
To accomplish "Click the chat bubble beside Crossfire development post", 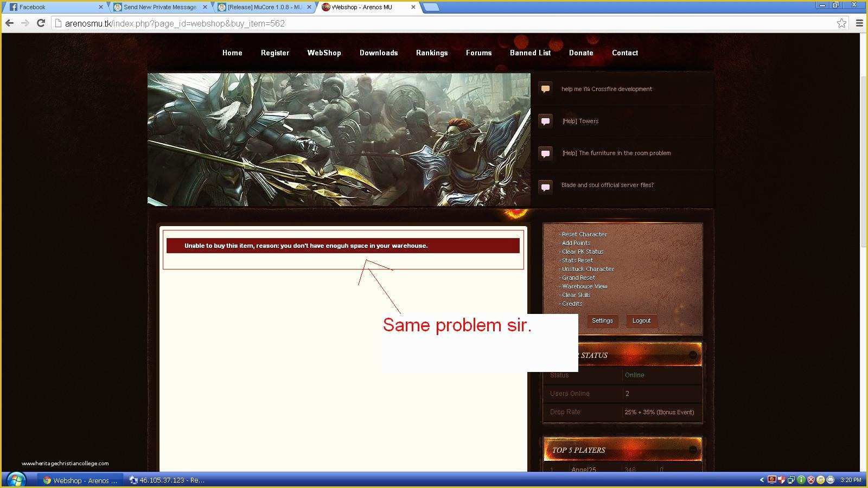I will tap(545, 89).
